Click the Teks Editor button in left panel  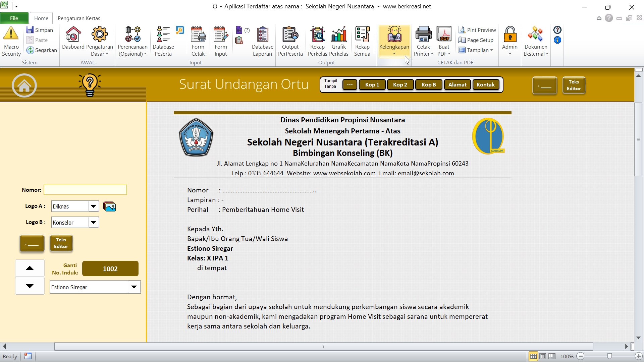click(x=61, y=243)
